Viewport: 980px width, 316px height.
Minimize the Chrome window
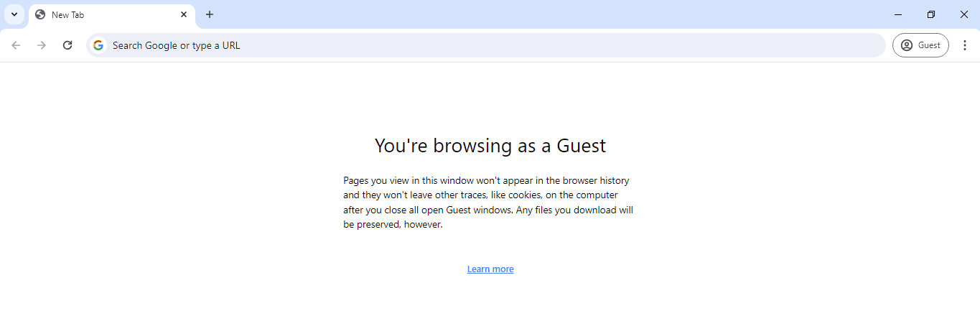898,14
